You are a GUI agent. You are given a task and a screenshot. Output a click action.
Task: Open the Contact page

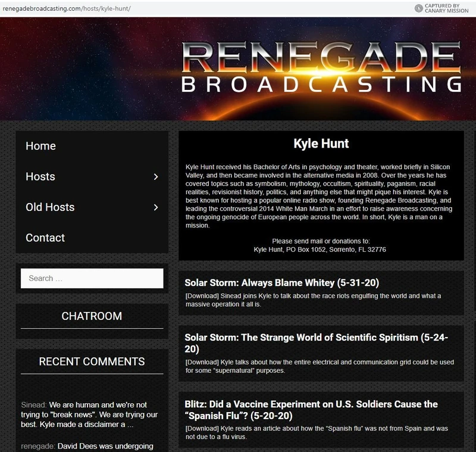[45, 238]
